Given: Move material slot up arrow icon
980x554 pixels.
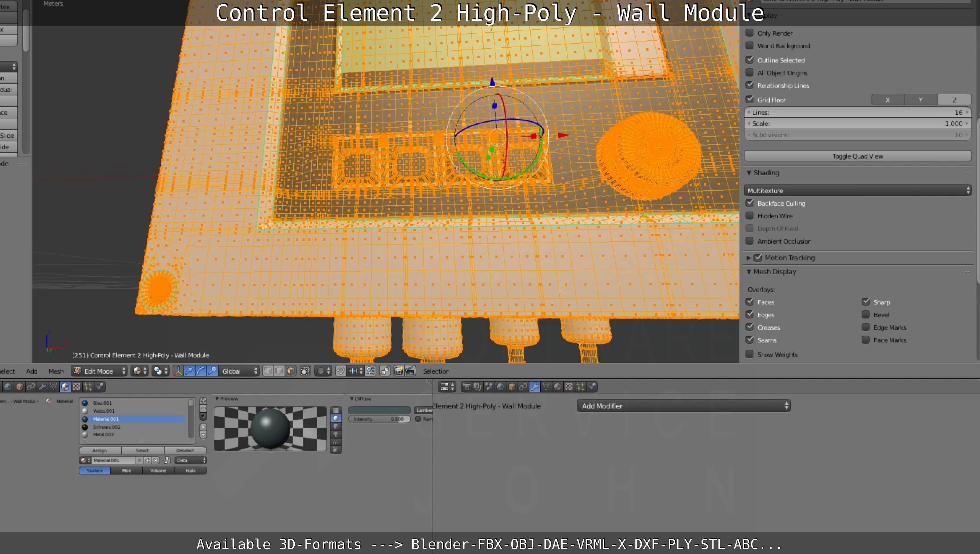Looking at the screenshot, I should pyautogui.click(x=203, y=427).
